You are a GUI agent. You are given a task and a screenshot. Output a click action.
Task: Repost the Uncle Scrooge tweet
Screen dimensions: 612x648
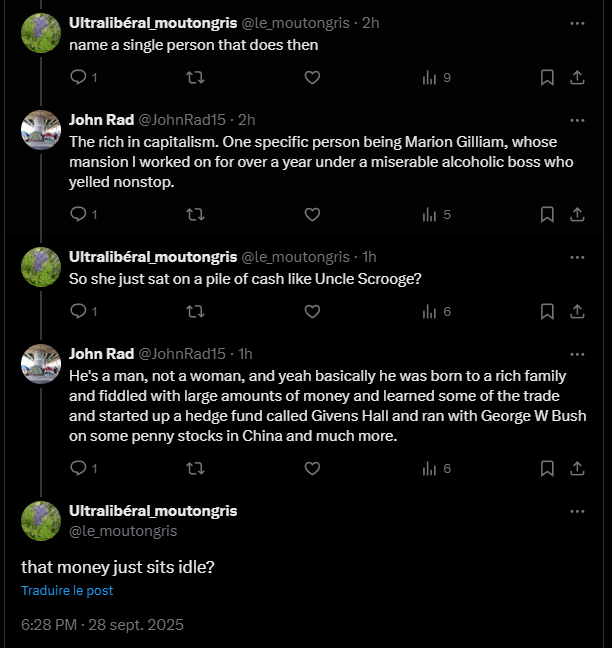click(196, 311)
